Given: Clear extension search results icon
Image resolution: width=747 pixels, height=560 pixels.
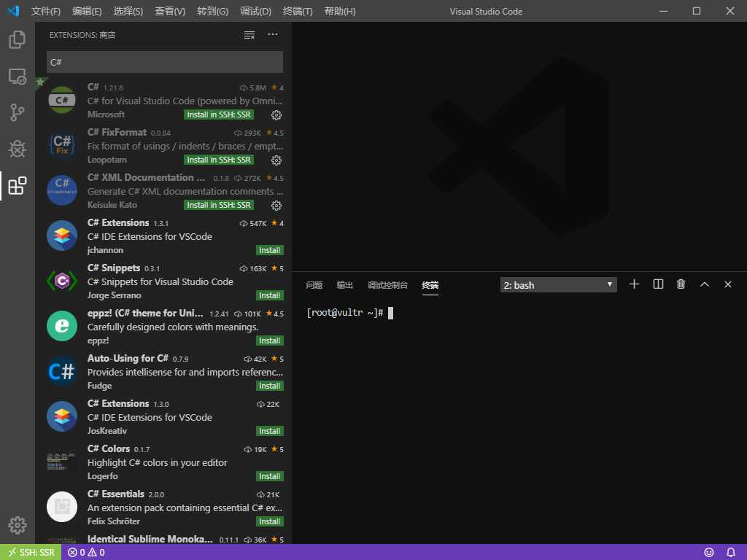Looking at the screenshot, I should (x=249, y=35).
